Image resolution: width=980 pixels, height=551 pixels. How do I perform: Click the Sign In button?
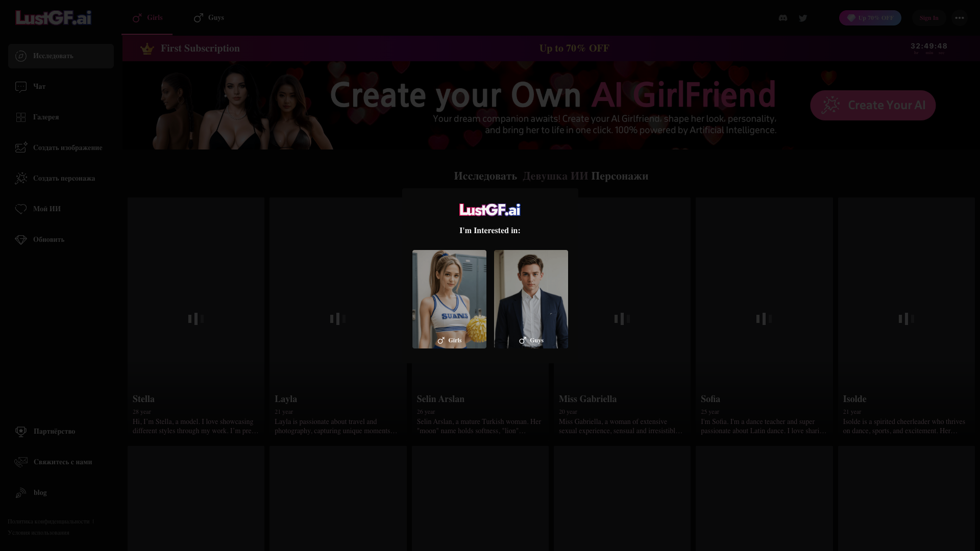tap(929, 18)
